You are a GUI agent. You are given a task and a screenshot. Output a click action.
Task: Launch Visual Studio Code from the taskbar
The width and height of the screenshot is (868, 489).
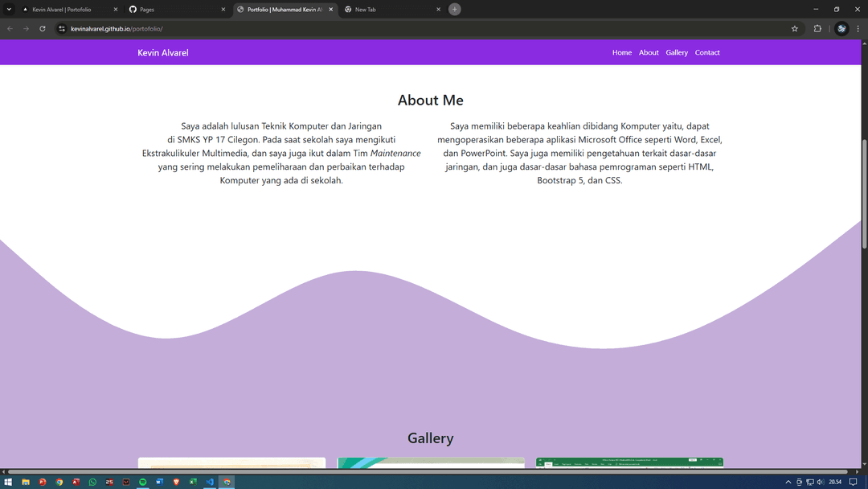pos(210,482)
